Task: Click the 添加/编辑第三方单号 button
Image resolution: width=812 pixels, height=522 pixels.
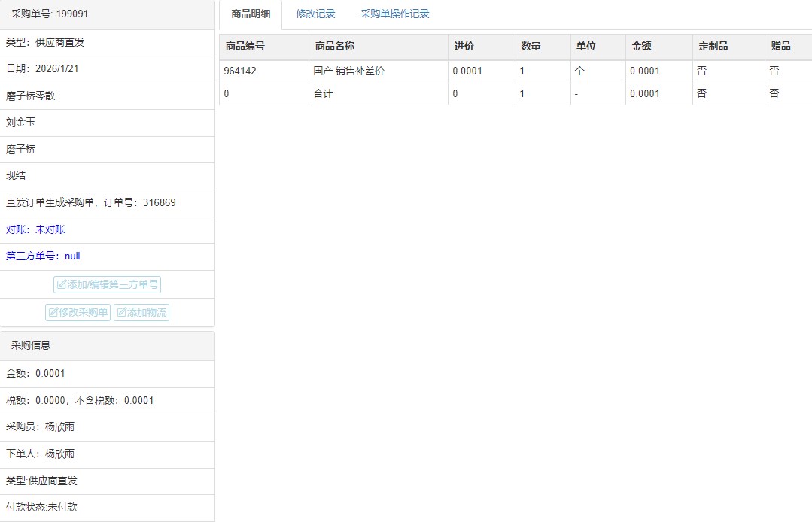Action: coord(107,285)
